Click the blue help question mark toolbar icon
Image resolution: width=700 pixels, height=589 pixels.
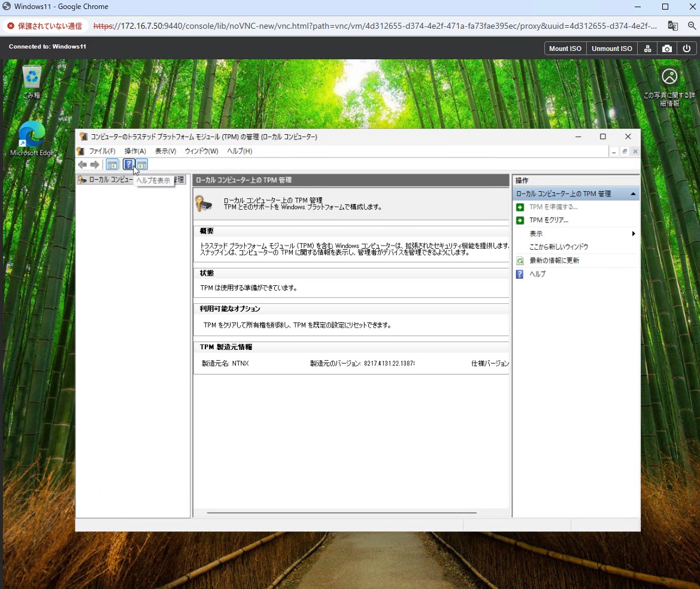(x=128, y=165)
